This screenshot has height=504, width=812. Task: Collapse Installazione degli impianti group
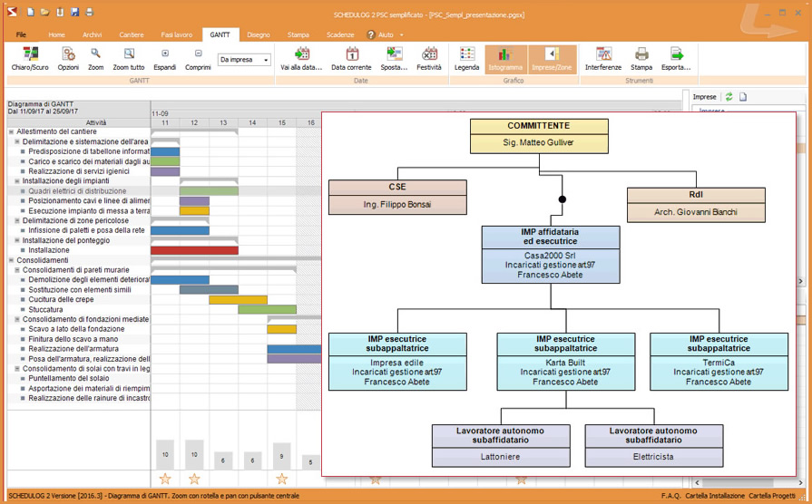[17, 181]
